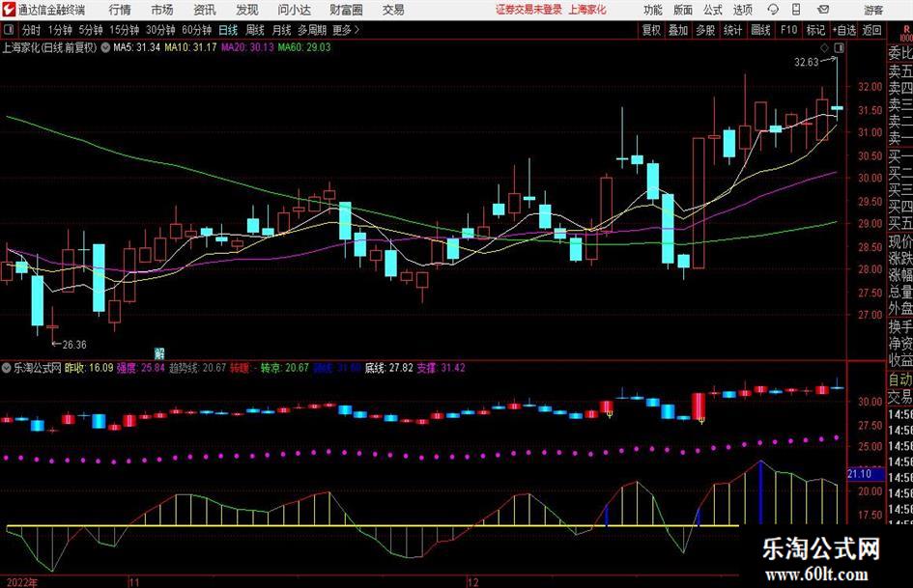
Task: Open the 问小达 menu
Action: 294,10
